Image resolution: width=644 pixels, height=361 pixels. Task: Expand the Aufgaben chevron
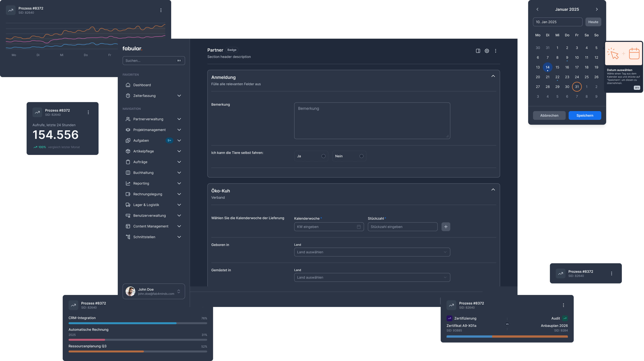(179, 141)
